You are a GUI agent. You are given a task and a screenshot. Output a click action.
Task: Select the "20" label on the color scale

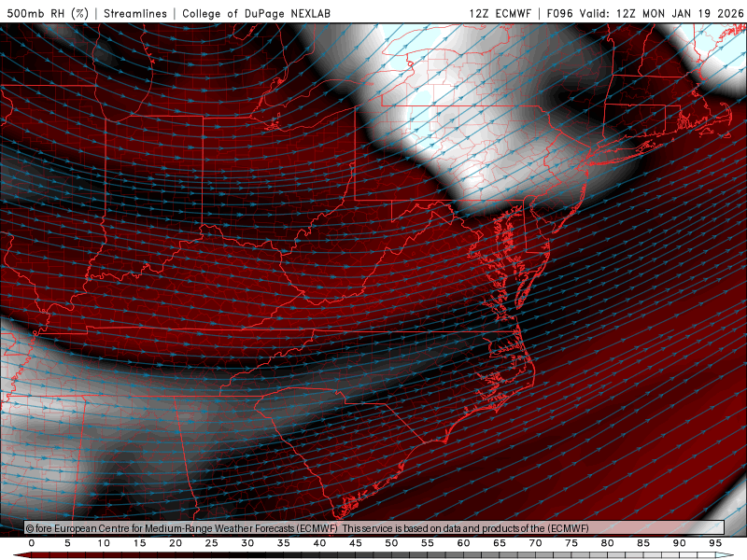176,543
